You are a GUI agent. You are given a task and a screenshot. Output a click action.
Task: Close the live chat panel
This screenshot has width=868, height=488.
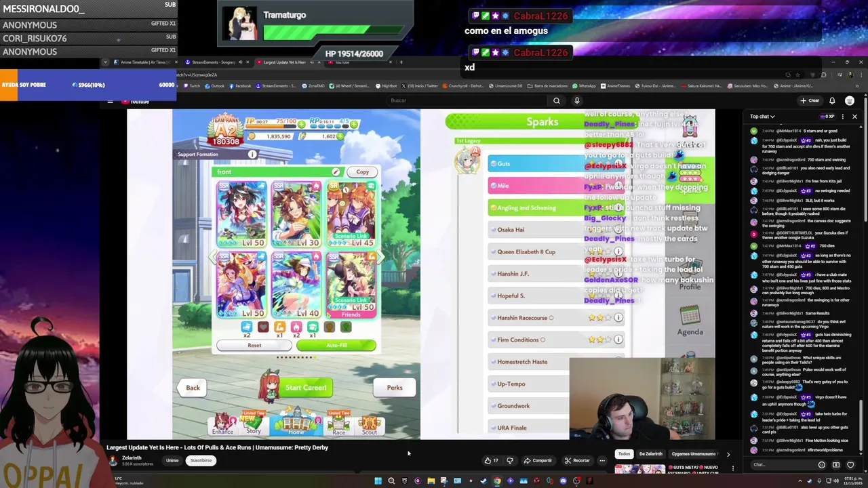click(x=854, y=117)
